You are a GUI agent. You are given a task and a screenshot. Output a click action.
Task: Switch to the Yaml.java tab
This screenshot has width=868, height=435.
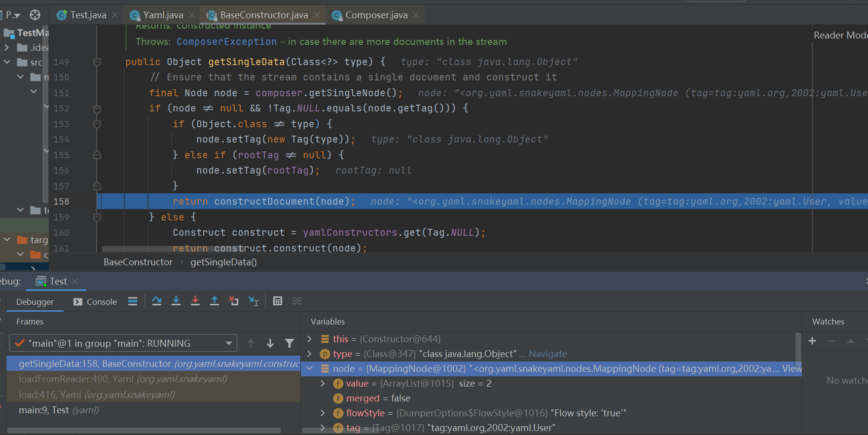[x=163, y=15]
